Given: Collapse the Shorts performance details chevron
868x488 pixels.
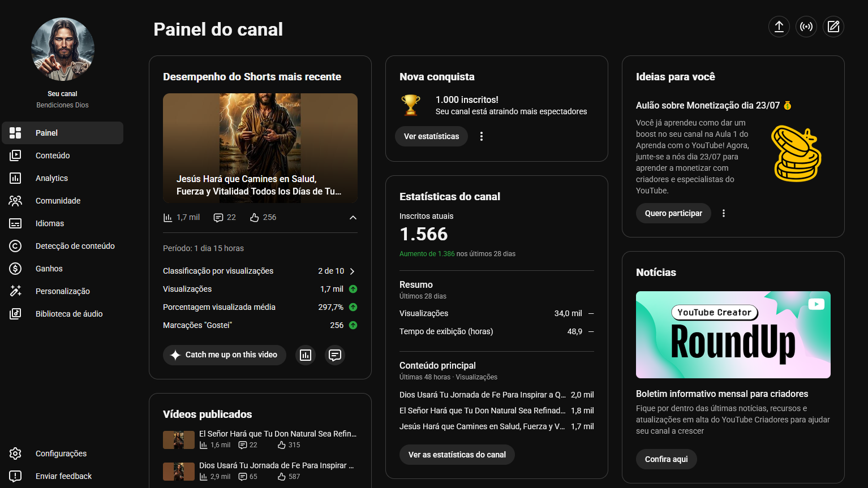Looking at the screenshot, I should (353, 218).
